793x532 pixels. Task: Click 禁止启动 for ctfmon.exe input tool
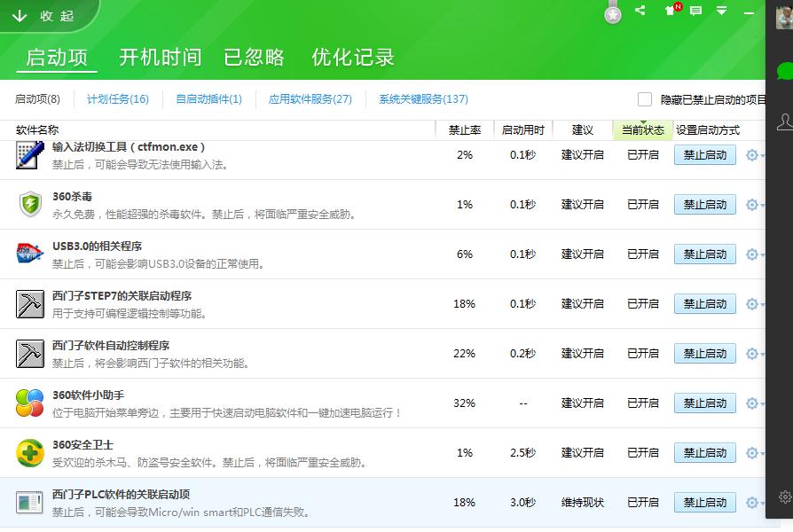tap(705, 155)
